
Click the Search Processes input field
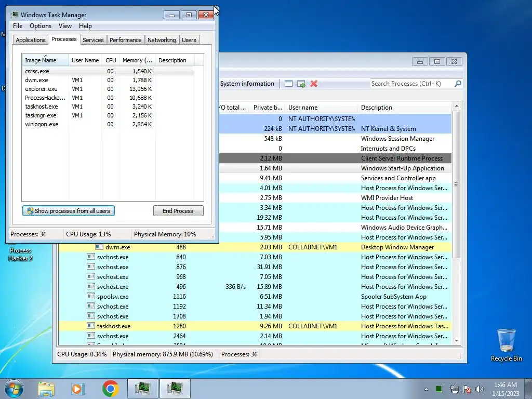[x=411, y=84]
